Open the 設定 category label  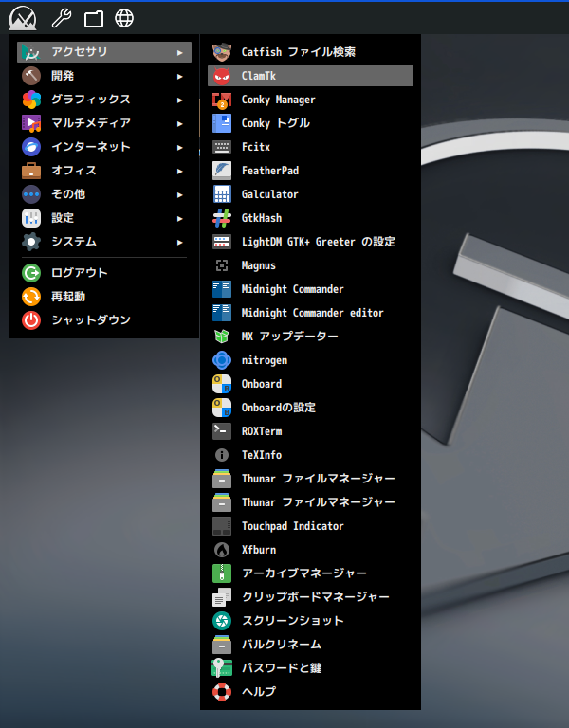[x=63, y=218]
